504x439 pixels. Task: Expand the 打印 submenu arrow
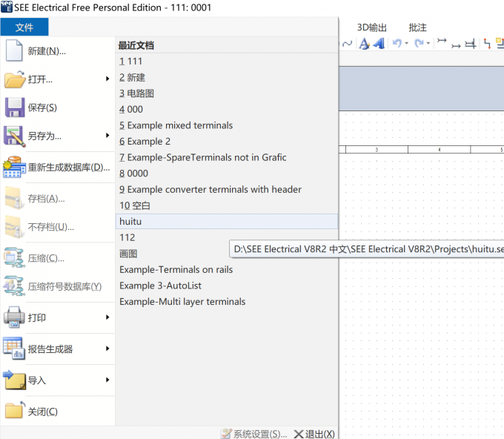point(107,317)
